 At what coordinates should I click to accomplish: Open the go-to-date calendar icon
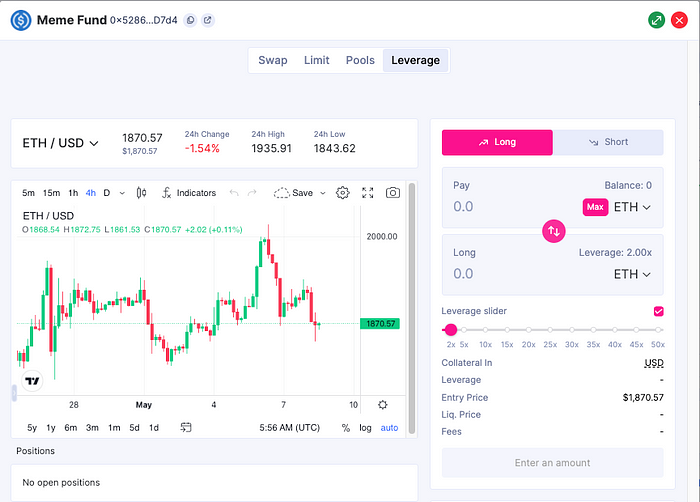click(x=186, y=427)
